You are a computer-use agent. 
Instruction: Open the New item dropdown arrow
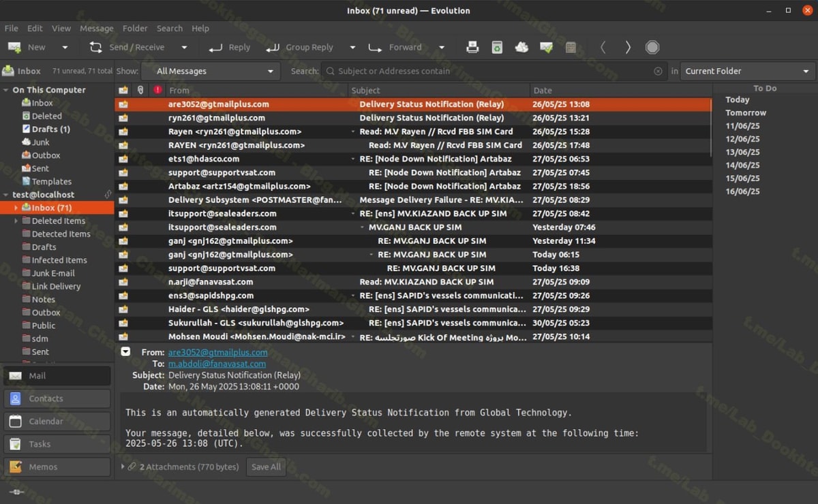click(x=65, y=48)
